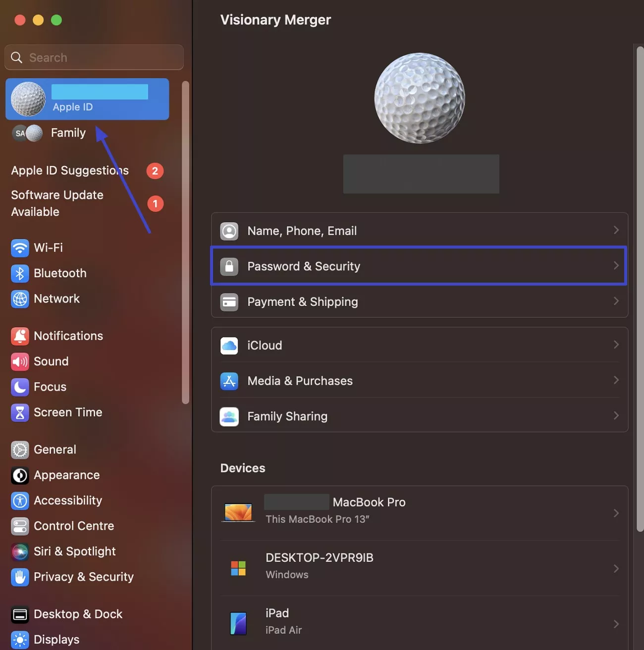Image resolution: width=644 pixels, height=650 pixels.
Task: Open the Media & Purchases disclosure chevron
Action: 616,380
